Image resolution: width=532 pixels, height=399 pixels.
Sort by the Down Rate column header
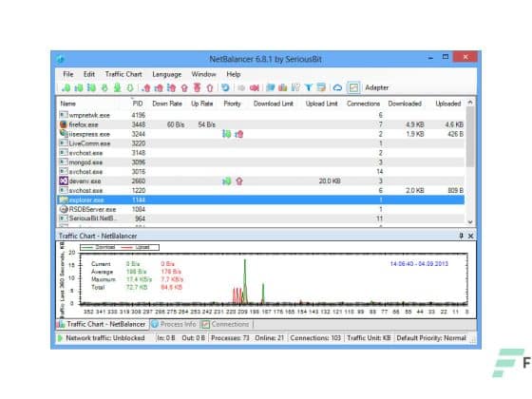point(167,104)
